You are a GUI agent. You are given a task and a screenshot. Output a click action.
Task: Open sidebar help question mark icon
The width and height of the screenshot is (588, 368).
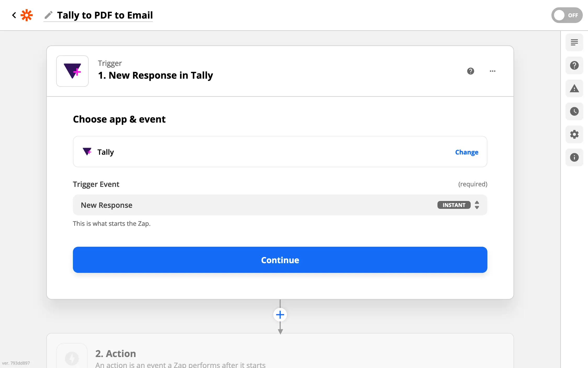tap(574, 65)
